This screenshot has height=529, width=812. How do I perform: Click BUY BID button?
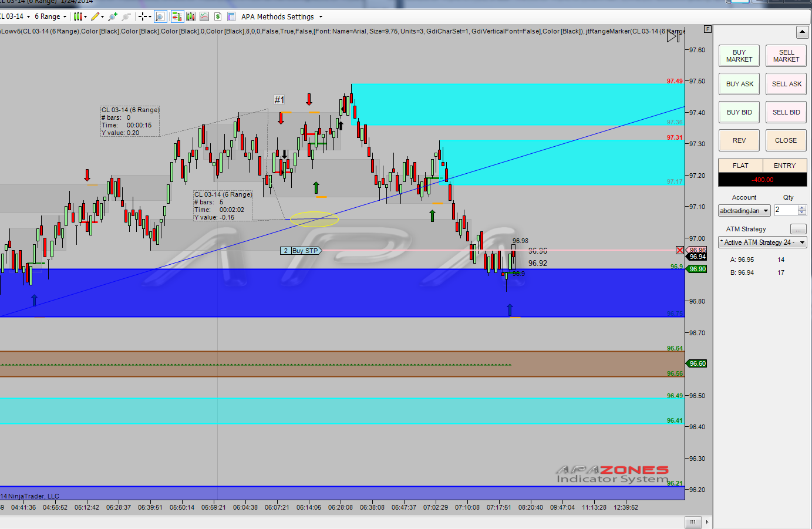point(739,112)
